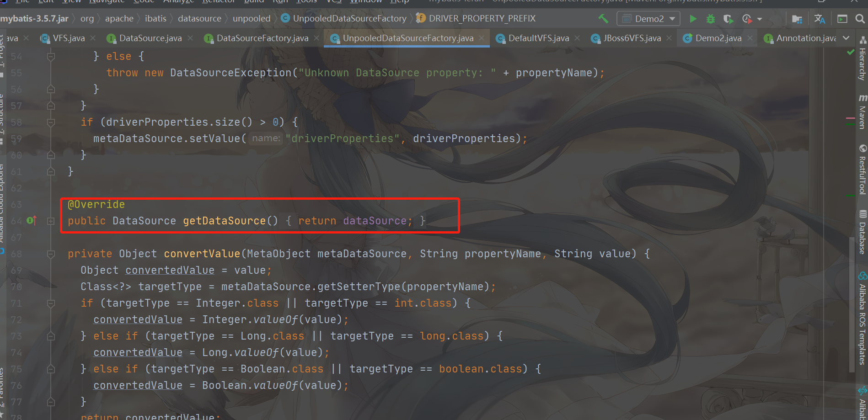This screenshot has height=420, width=868.
Task: Click the datasource breadcrumb segment
Action: (199, 19)
